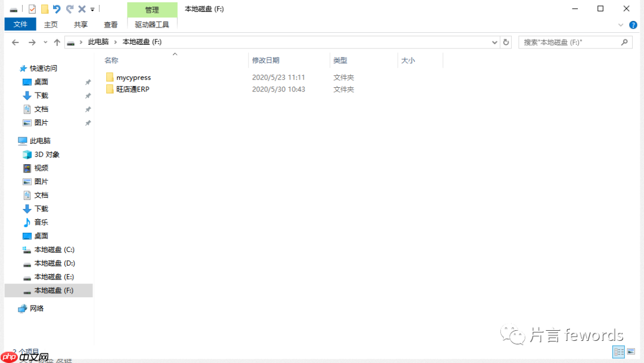Click the mycypress folder icon

[110, 77]
